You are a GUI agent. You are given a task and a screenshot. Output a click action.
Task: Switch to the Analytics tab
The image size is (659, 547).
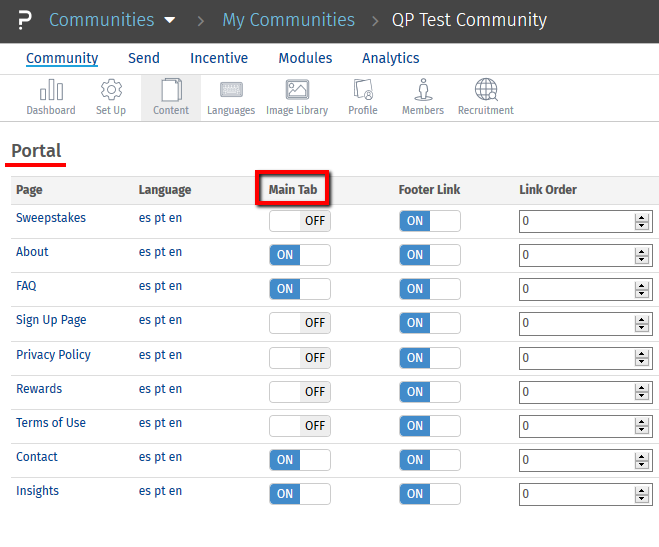coord(390,58)
